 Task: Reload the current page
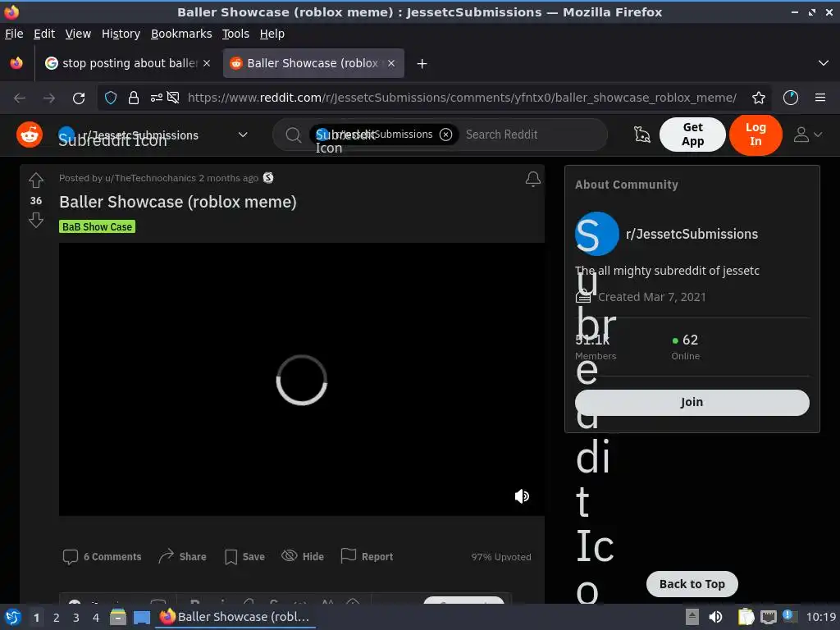tap(79, 98)
